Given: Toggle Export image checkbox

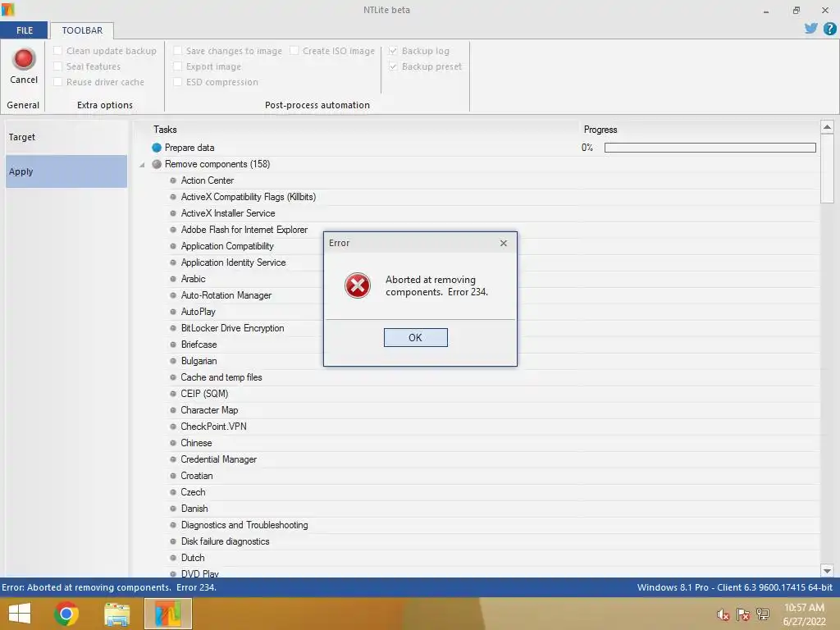Looking at the screenshot, I should (x=177, y=66).
